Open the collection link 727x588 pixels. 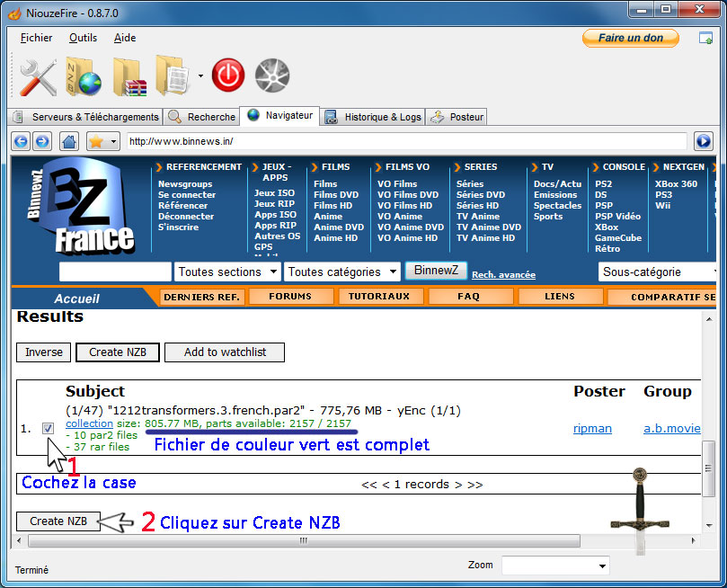(89, 423)
